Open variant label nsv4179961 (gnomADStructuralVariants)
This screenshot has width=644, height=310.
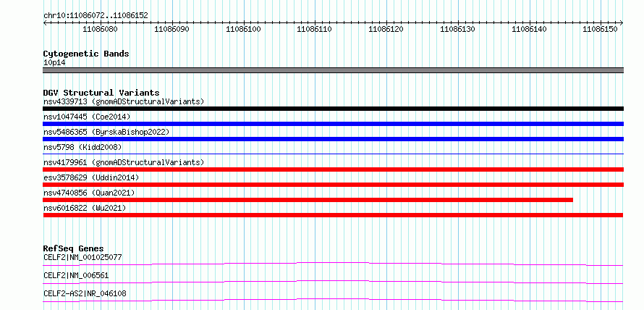[x=124, y=162]
